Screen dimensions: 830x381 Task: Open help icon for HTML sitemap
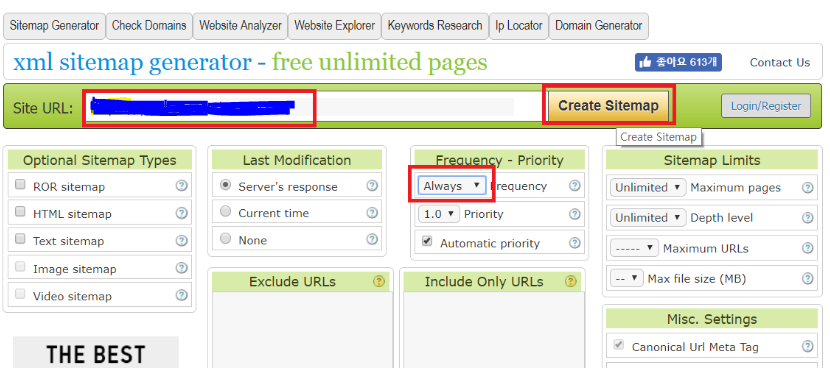(182, 213)
